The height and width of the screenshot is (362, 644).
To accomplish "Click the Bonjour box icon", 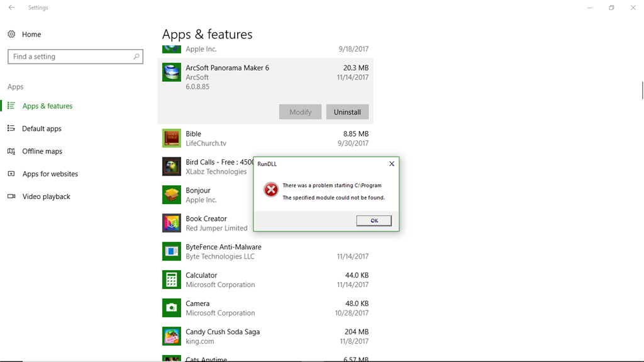I will tap(171, 195).
